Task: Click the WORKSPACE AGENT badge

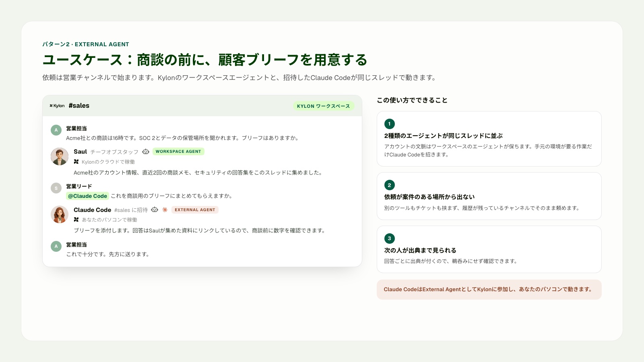Action: (178, 152)
